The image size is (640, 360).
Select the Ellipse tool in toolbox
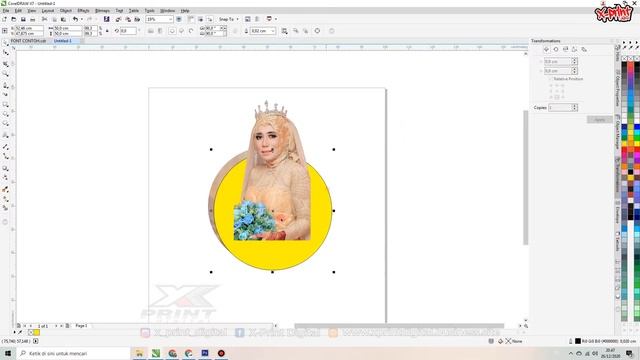[x=5, y=114]
